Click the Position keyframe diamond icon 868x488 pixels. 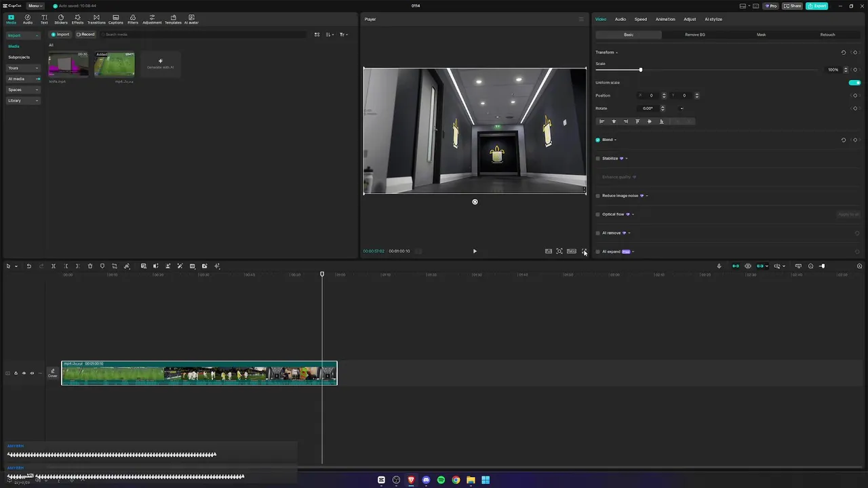pos(855,96)
